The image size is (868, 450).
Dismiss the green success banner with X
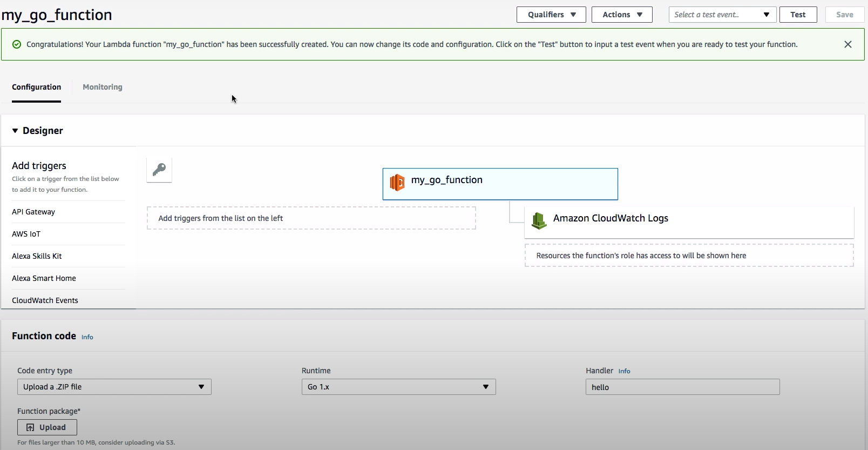tap(848, 44)
